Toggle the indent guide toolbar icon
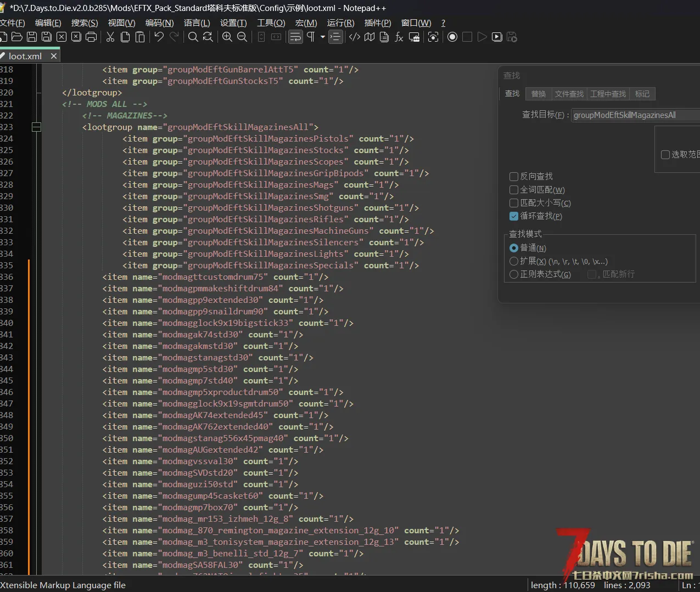Image resolution: width=700 pixels, height=592 pixels. [x=335, y=37]
